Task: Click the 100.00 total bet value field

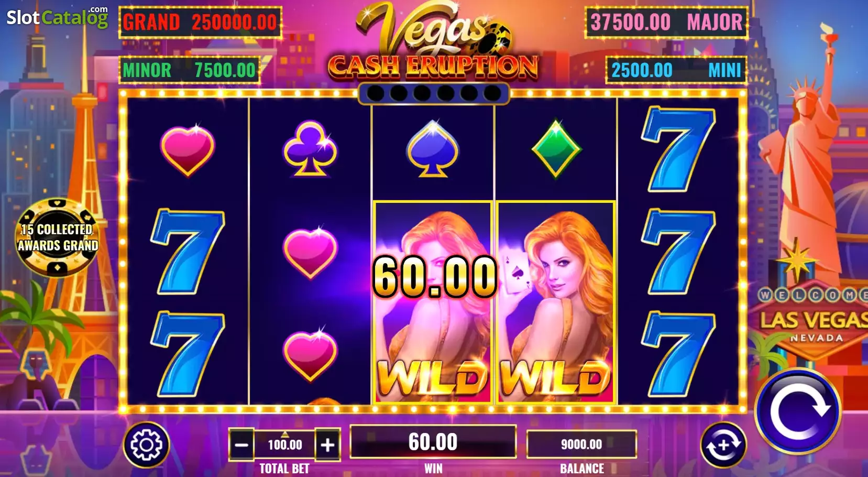Action: (285, 445)
